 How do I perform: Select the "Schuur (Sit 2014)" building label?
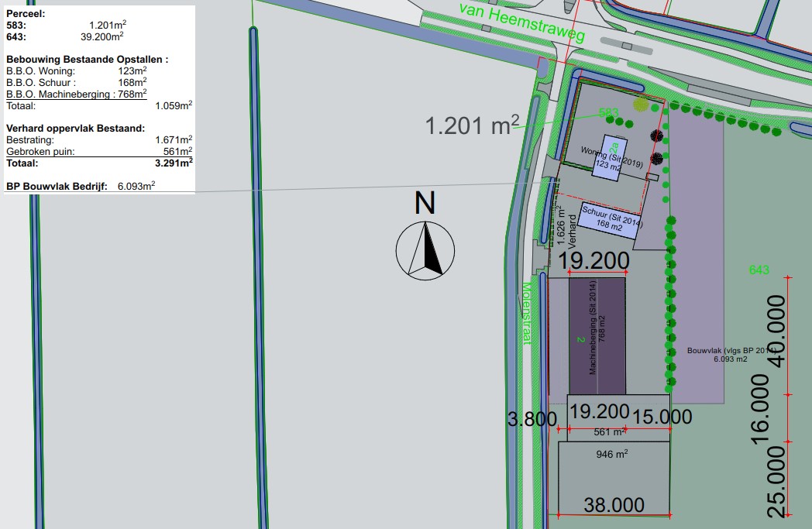pyautogui.click(x=611, y=215)
